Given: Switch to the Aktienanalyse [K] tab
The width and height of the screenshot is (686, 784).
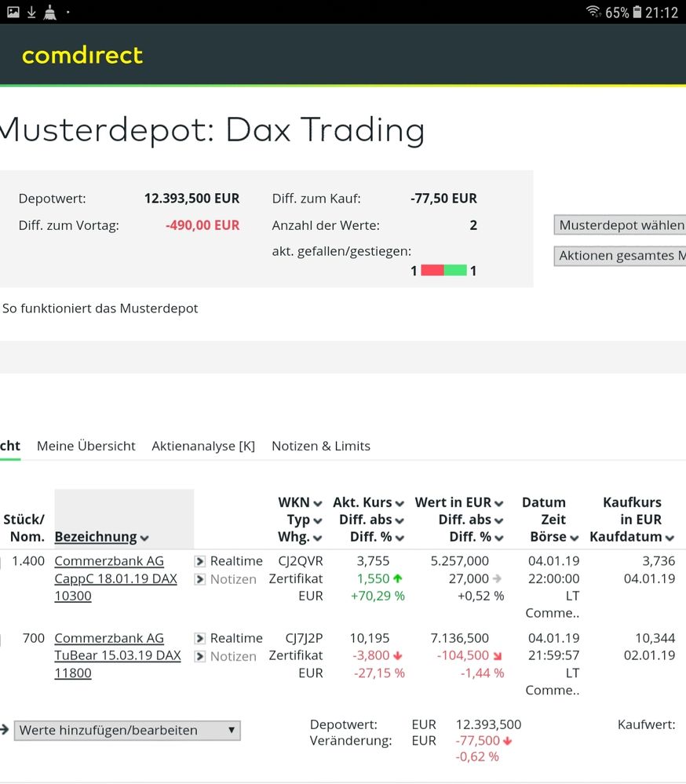Looking at the screenshot, I should coord(203,446).
